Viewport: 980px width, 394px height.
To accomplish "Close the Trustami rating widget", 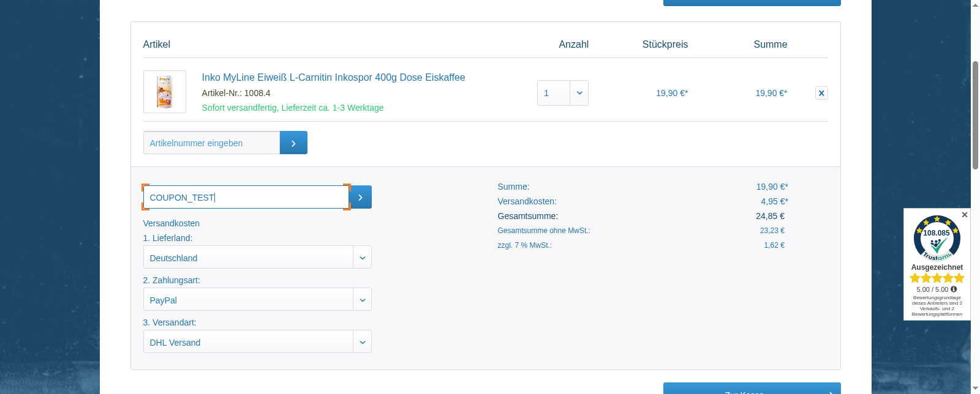I will [964, 215].
